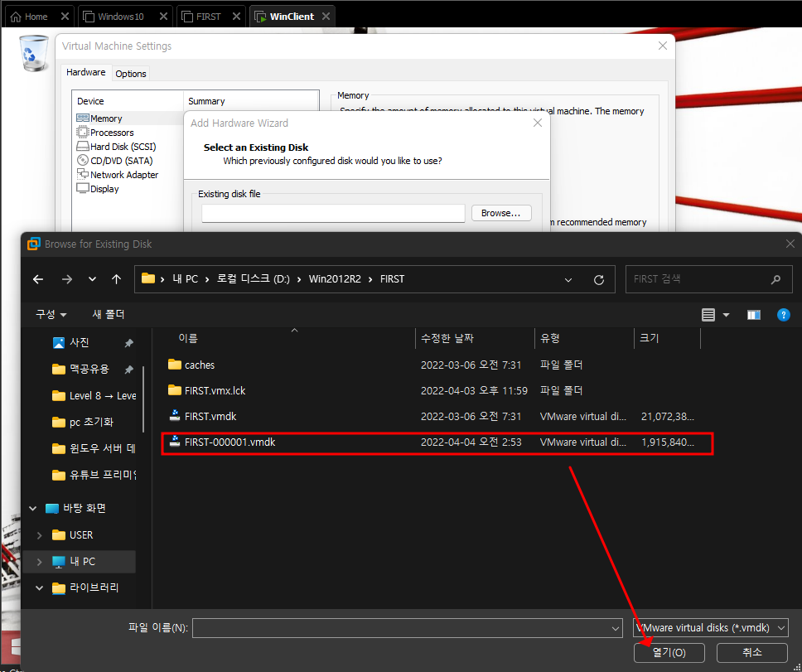This screenshot has width=802, height=672.
Task: Open recent locations dropdown chevron
Action: point(92,279)
